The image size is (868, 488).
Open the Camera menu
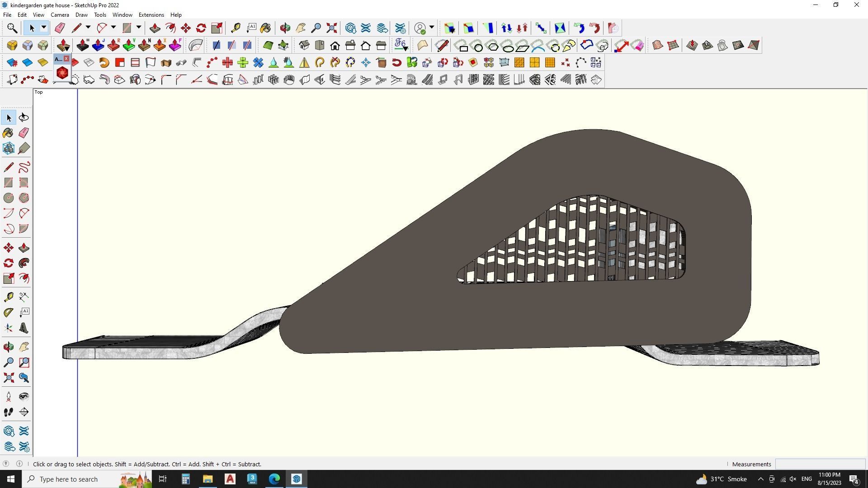(60, 15)
